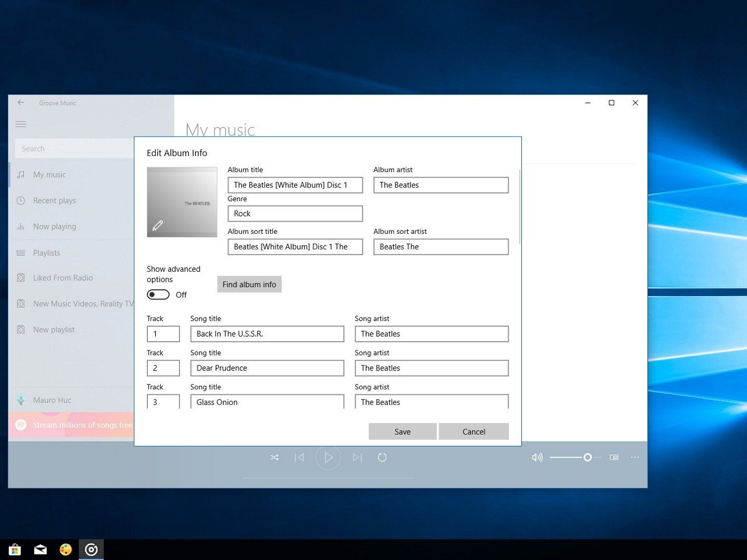747x560 pixels.
Task: Adjust the volume slider handle
Action: tap(587, 457)
